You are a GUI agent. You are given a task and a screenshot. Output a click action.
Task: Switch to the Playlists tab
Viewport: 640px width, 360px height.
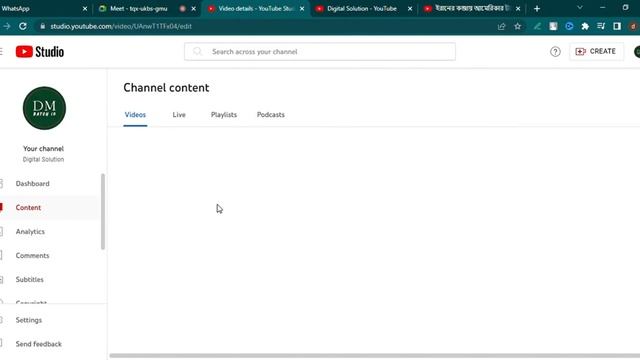[x=224, y=115]
